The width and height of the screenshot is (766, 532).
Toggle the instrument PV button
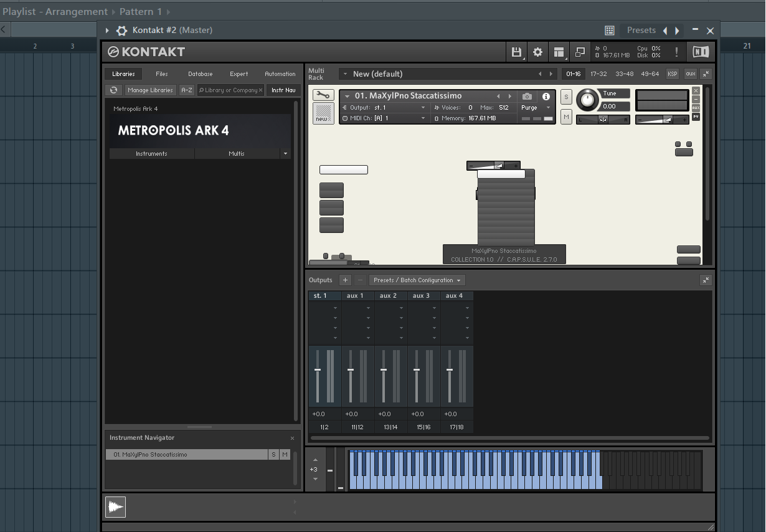tap(696, 116)
